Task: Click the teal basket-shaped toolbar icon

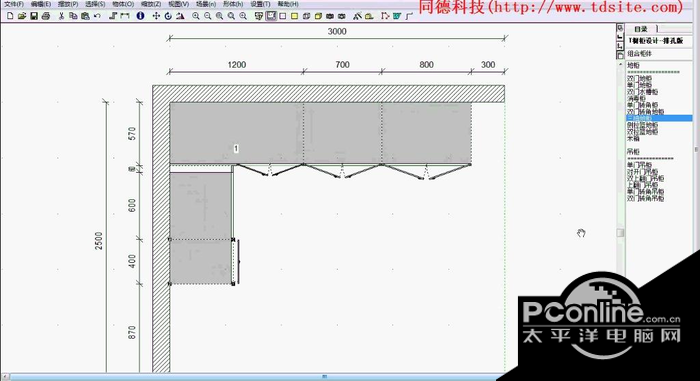Action: pos(397,16)
